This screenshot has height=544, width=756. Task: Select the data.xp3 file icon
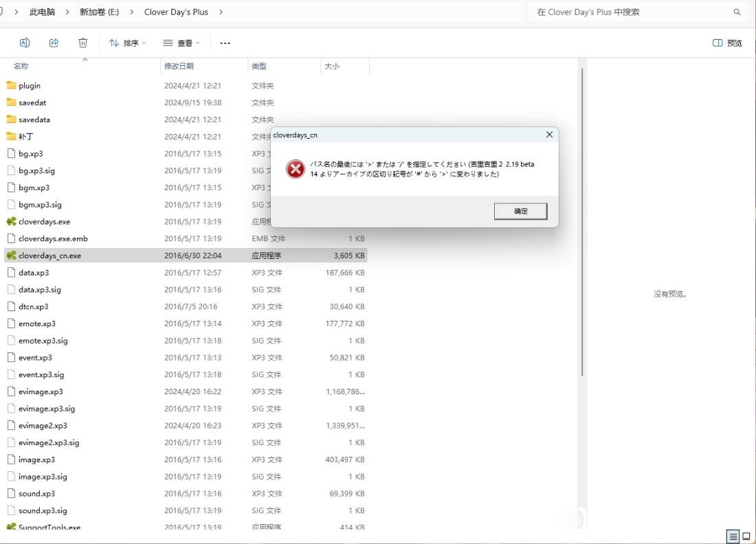point(11,272)
